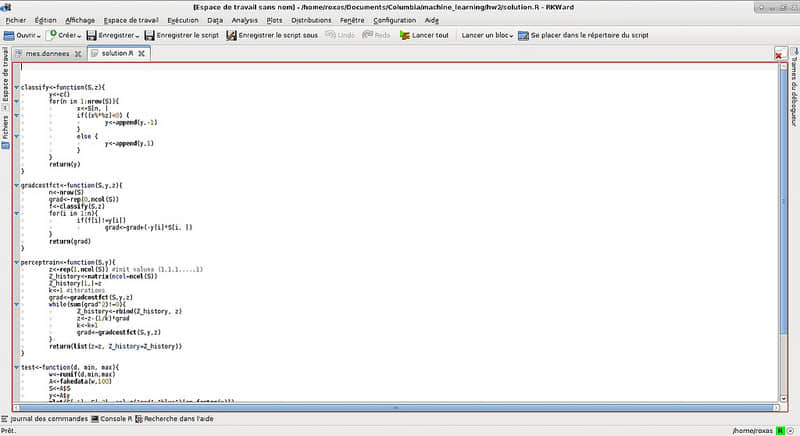Collapse the classify function fold marker
The width and height of the screenshot is (800, 436).
click(x=17, y=88)
